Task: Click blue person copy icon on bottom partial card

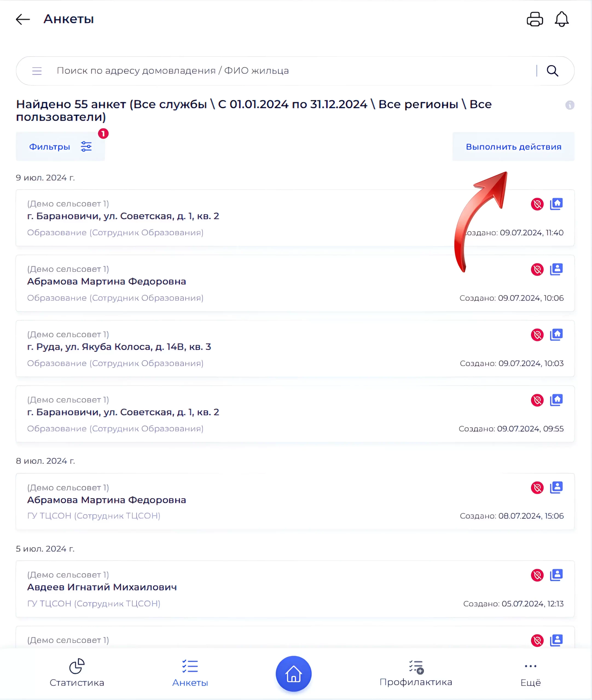Action: (x=556, y=640)
